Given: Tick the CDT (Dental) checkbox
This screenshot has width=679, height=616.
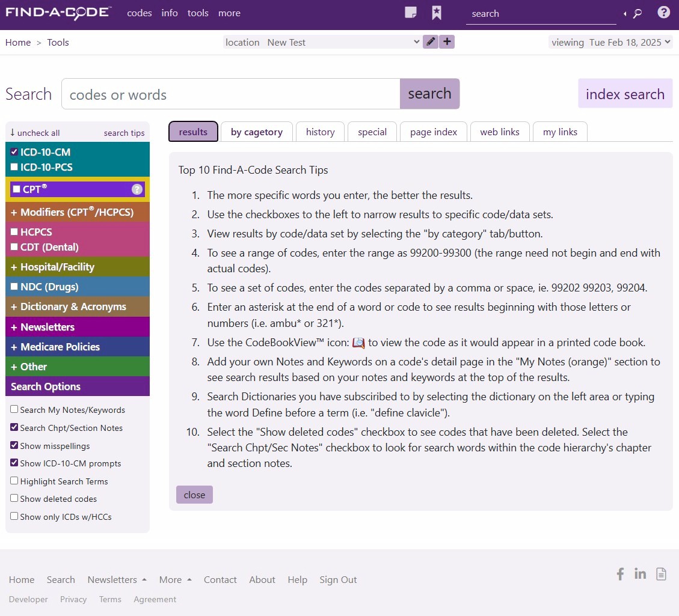Looking at the screenshot, I should pos(14,247).
